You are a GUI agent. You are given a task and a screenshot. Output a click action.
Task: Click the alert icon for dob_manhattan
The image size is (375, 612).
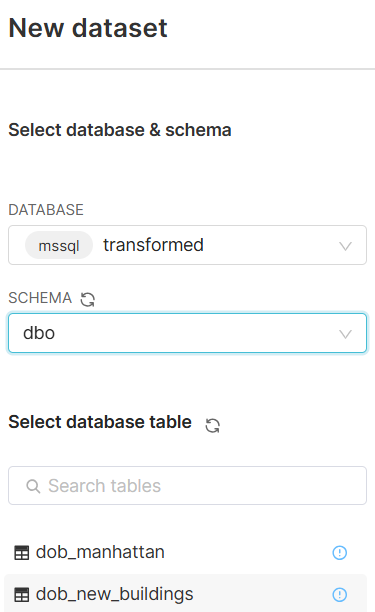point(339,552)
